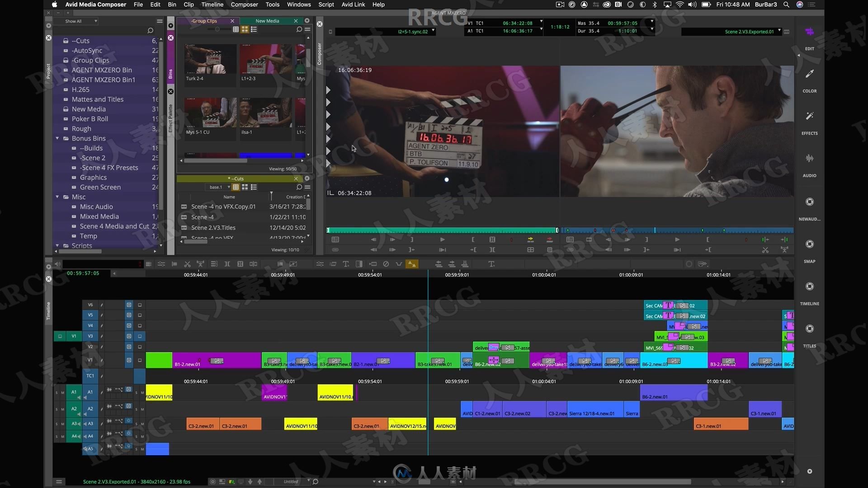Click Lift scissors under record monitor
The width and height of the screenshot is (868, 488).
pyautogui.click(x=765, y=249)
